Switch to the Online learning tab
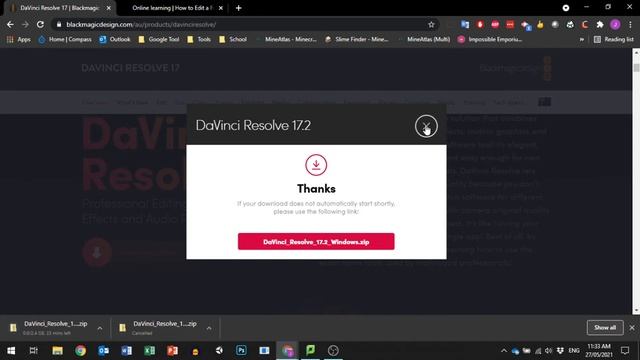 [171, 8]
